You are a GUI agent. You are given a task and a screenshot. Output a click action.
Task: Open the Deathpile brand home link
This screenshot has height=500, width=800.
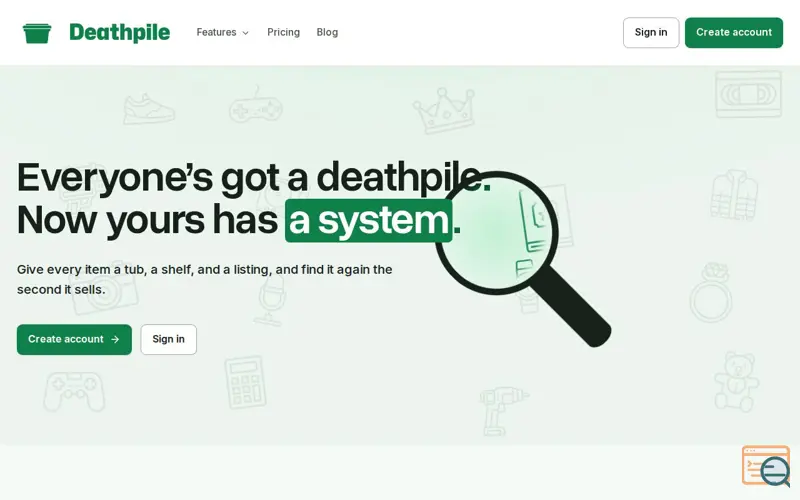(x=119, y=33)
